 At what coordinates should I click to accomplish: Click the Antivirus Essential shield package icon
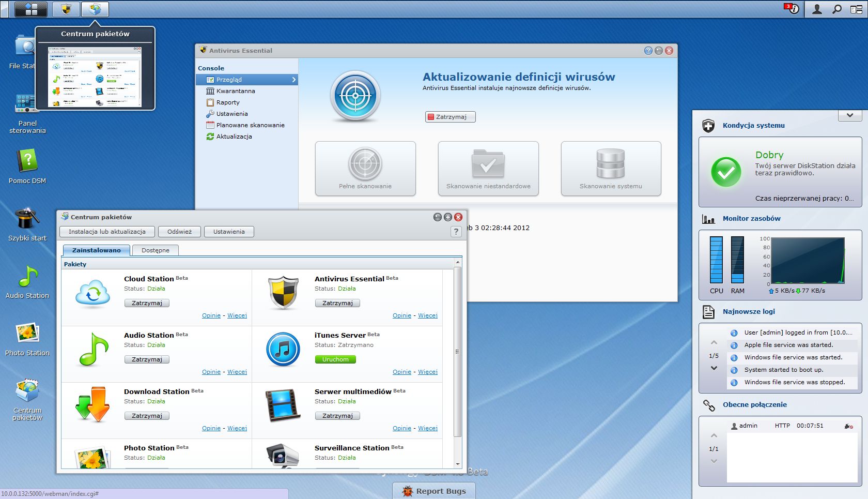point(283,293)
